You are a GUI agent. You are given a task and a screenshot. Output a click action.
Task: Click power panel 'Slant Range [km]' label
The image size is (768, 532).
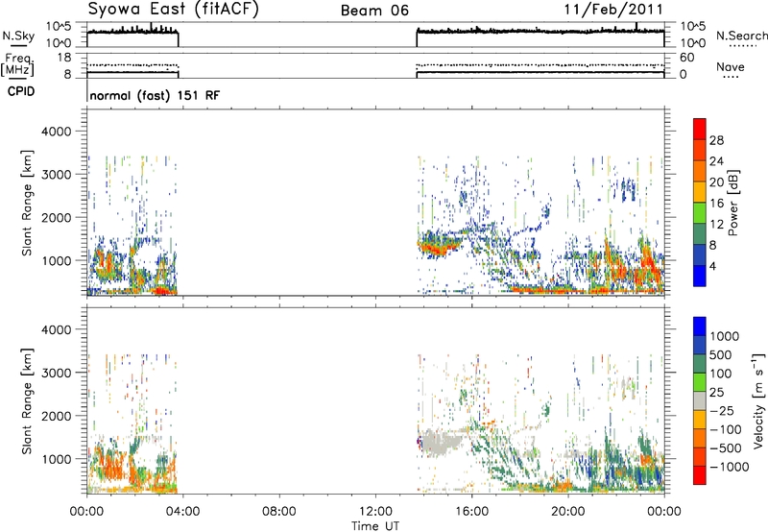tap(27, 203)
